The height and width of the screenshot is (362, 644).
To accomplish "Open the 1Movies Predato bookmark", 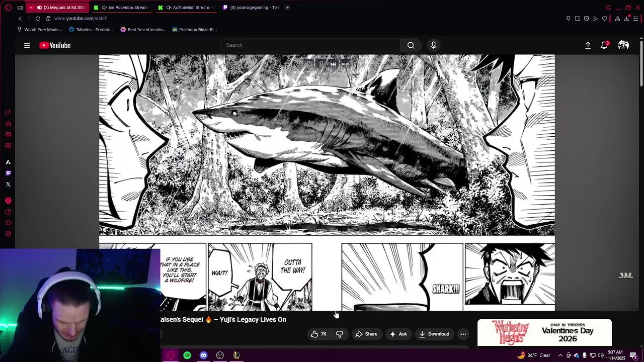I will [91, 30].
